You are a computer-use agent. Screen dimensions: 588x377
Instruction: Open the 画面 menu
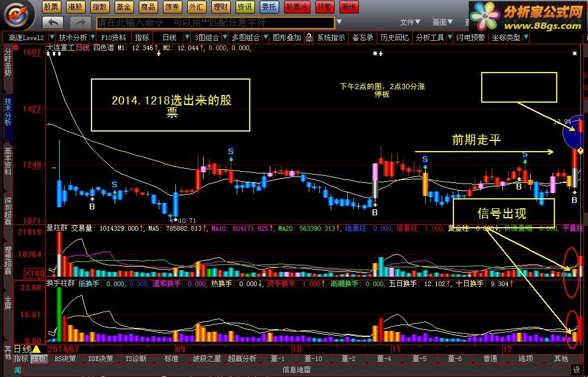pos(443,22)
